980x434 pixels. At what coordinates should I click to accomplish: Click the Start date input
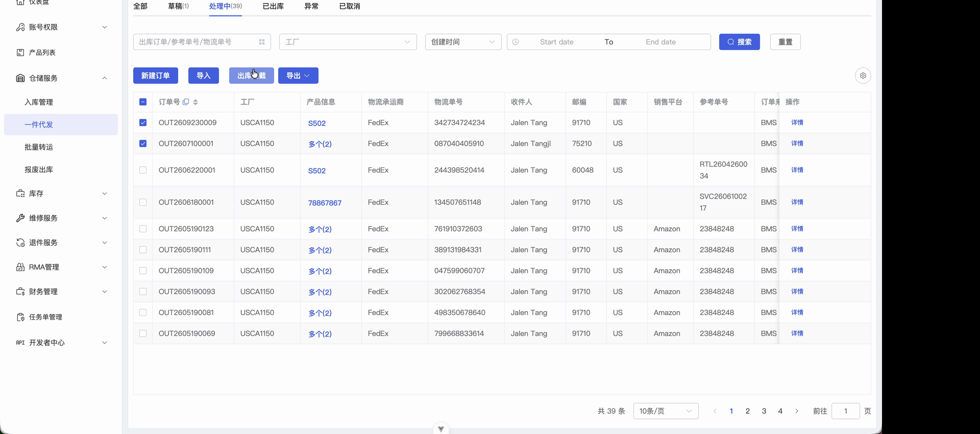click(x=557, y=42)
